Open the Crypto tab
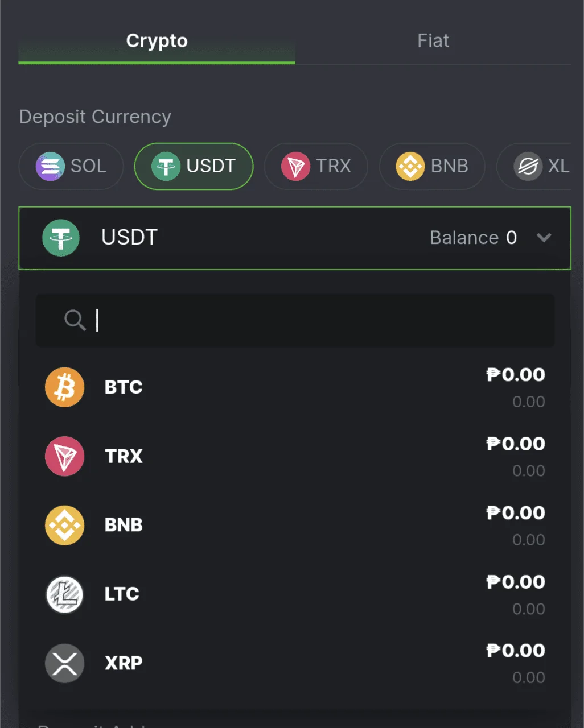The width and height of the screenshot is (584, 728). pyautogui.click(x=157, y=41)
